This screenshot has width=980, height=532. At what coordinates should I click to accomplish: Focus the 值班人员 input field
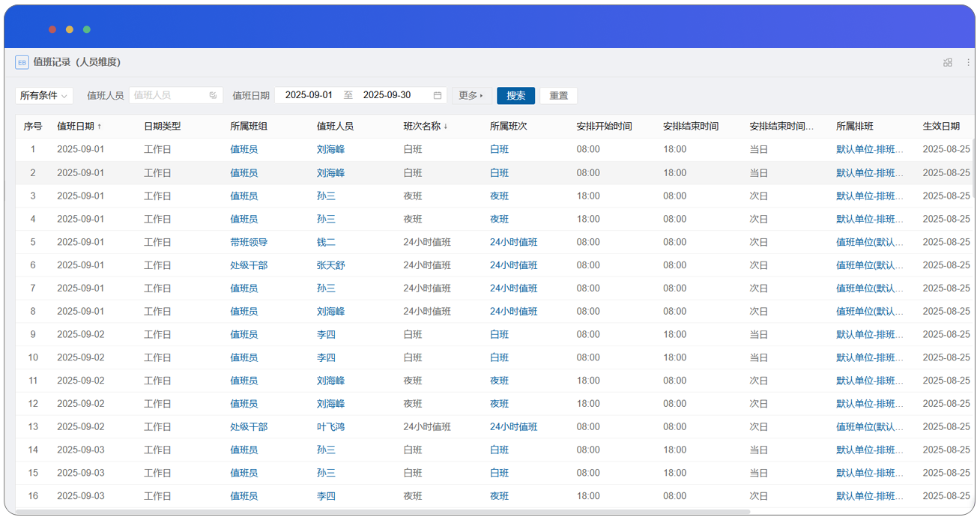pyautogui.click(x=176, y=96)
